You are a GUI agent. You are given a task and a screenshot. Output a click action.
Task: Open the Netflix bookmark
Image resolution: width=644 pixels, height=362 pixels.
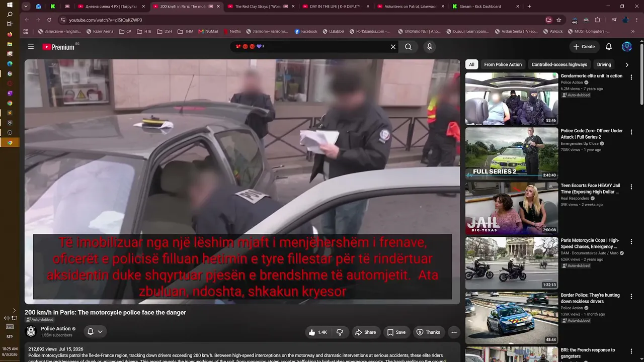[231, 31]
